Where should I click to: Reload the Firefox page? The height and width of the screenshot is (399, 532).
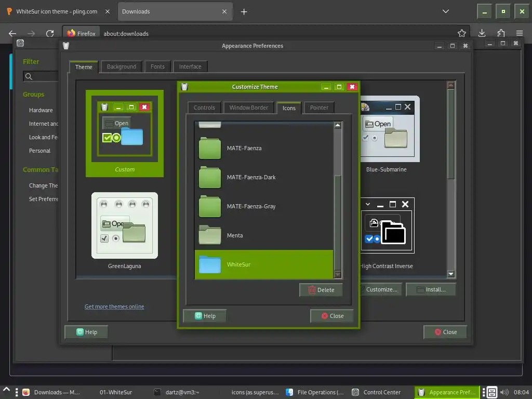[x=50, y=33]
